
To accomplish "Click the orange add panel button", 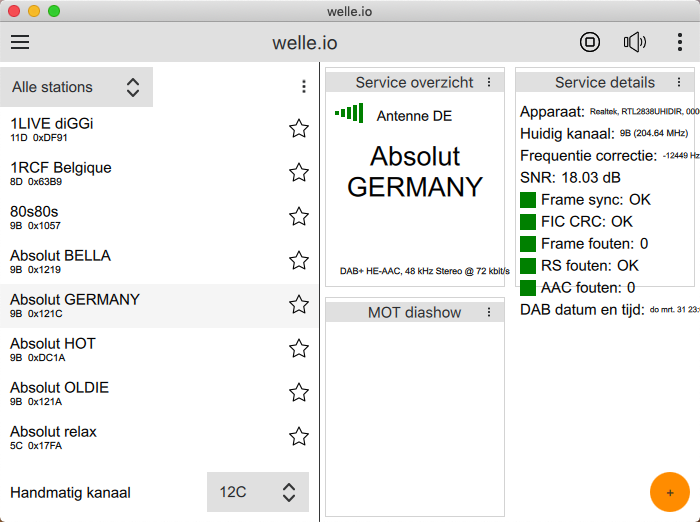I will (x=670, y=492).
